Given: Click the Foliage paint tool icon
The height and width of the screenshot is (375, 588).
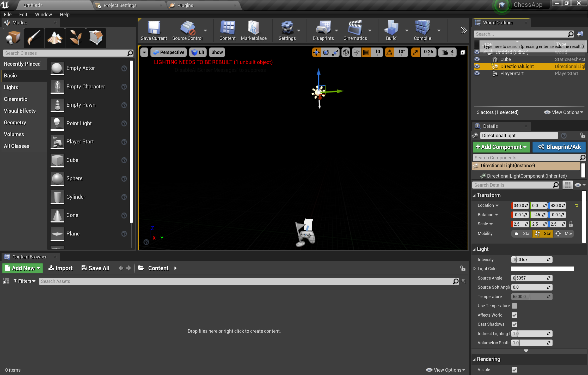Looking at the screenshot, I should tap(75, 37).
